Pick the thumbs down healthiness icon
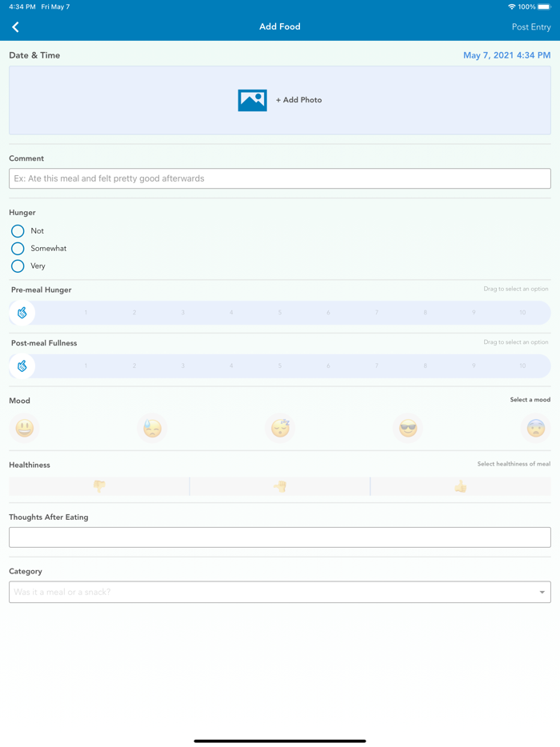The image size is (560, 747). click(x=99, y=486)
